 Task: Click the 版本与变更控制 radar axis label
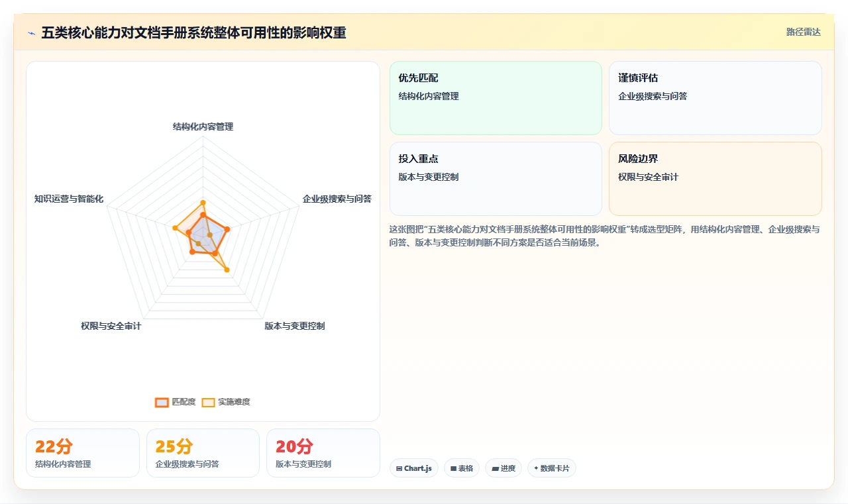click(295, 326)
